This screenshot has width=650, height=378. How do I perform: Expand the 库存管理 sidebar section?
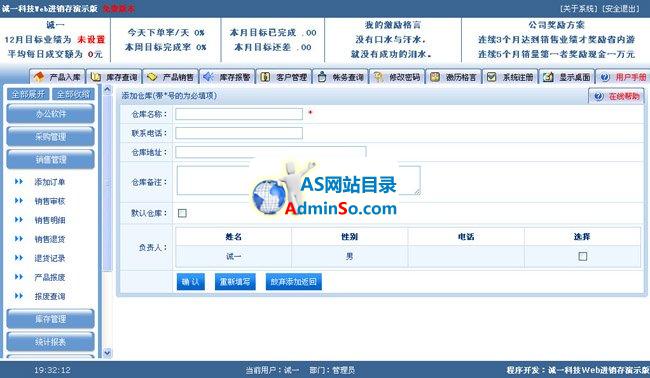click(51, 319)
